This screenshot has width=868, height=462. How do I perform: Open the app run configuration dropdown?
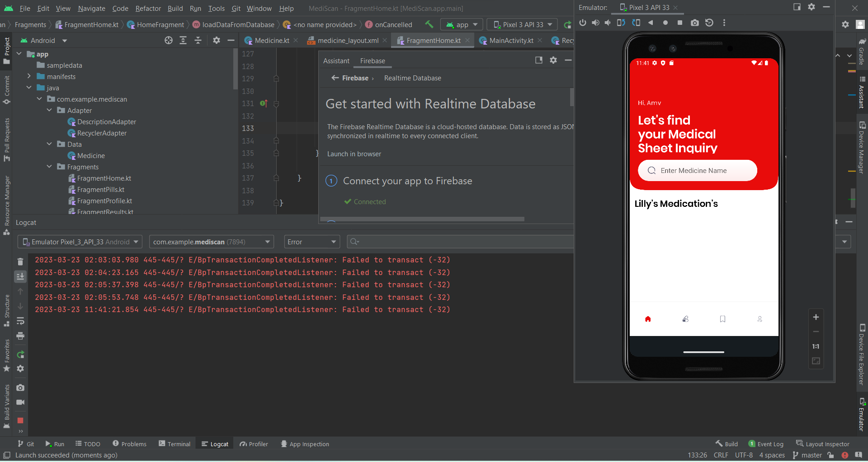(461, 24)
